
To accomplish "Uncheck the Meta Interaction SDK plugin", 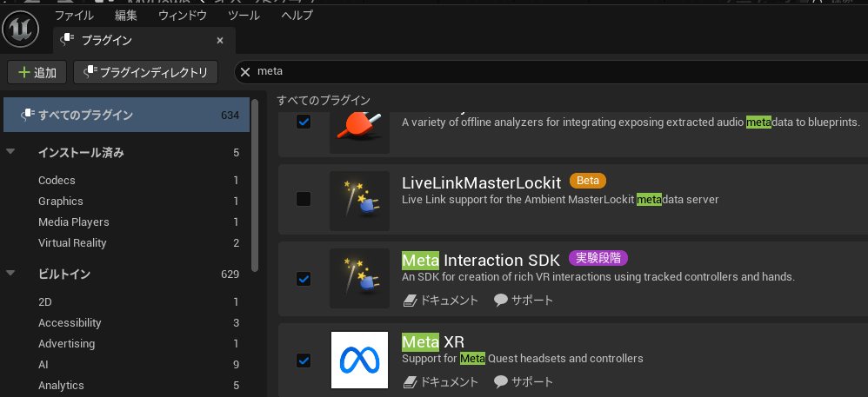I will coord(304,279).
